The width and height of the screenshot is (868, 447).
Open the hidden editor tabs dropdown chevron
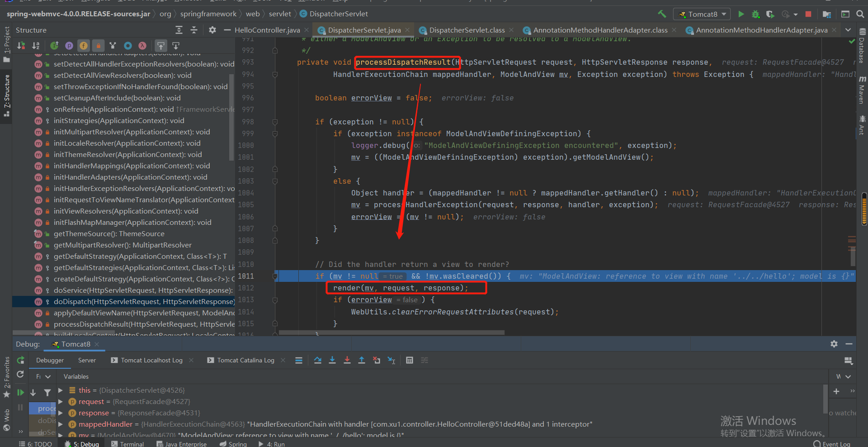pos(848,30)
